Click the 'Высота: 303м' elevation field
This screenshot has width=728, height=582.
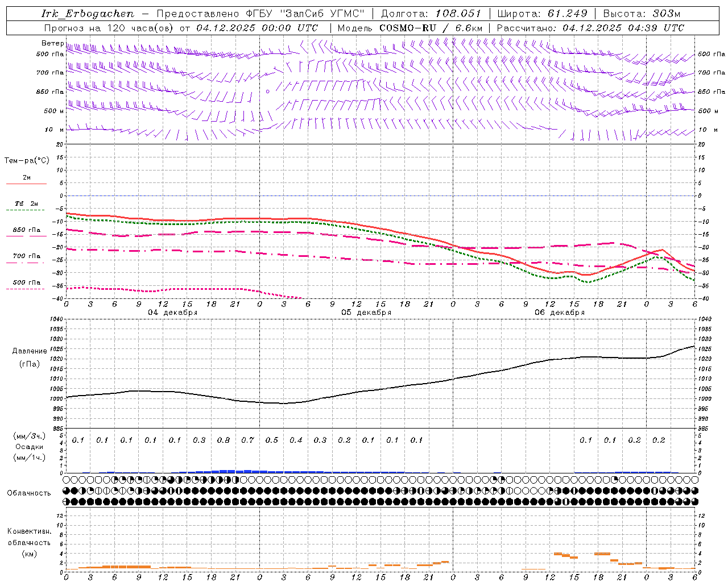point(642,14)
